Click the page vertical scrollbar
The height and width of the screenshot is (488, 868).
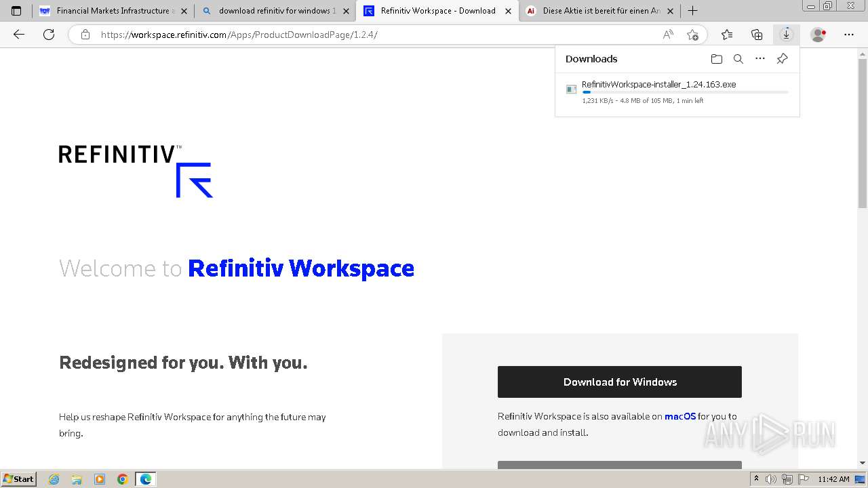[x=863, y=132]
